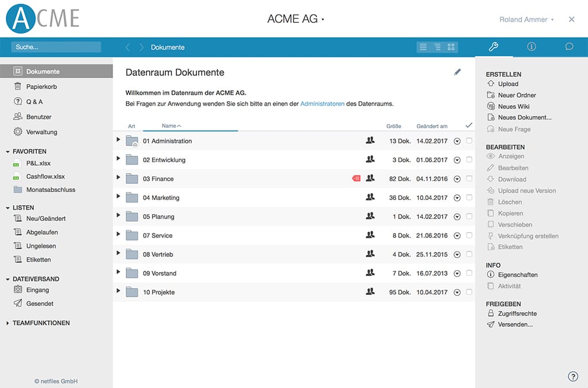The image size is (588, 388).
Task: Sort the list by the Name column header
Action: click(171, 126)
